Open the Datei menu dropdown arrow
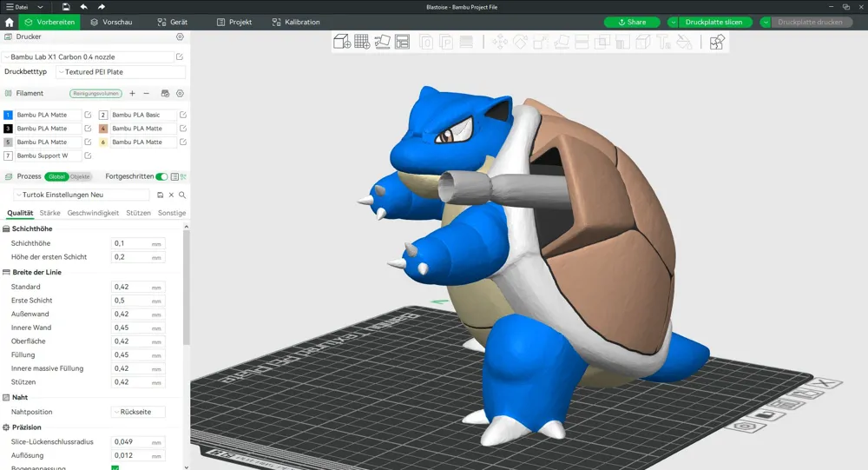Viewport: 868px width, 470px height. (x=40, y=7)
